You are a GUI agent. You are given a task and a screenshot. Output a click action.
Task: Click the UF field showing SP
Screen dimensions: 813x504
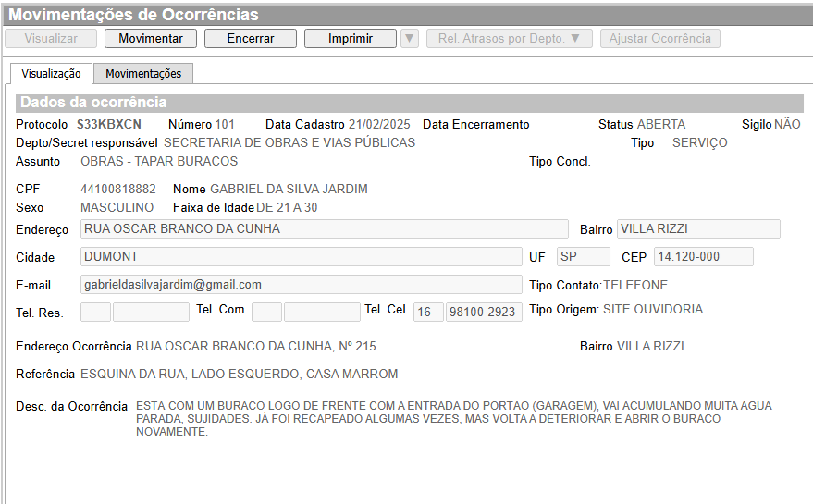(x=583, y=257)
